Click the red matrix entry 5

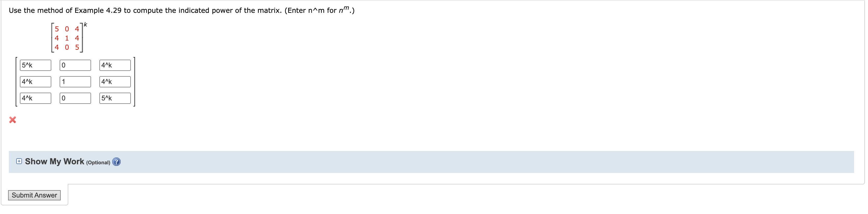pos(56,29)
